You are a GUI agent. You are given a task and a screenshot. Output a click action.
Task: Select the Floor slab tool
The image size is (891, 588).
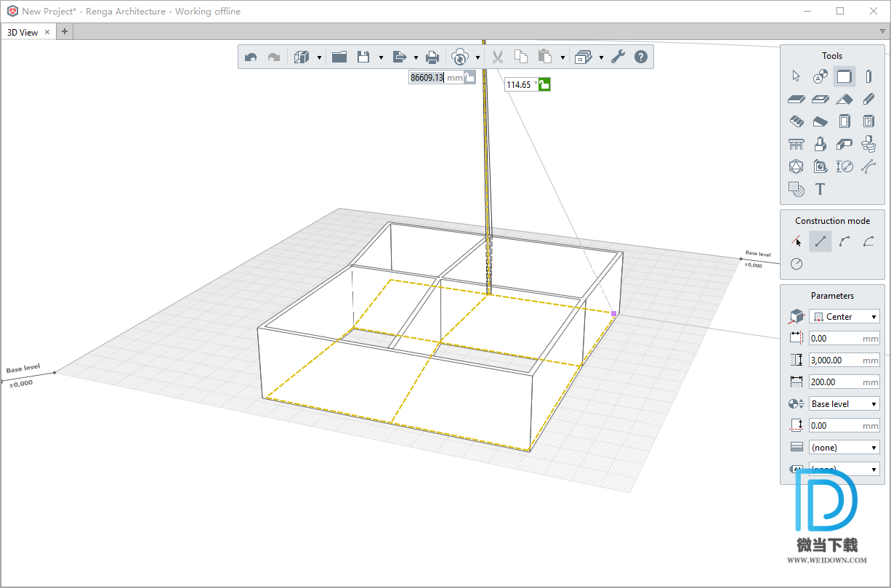[796, 99]
